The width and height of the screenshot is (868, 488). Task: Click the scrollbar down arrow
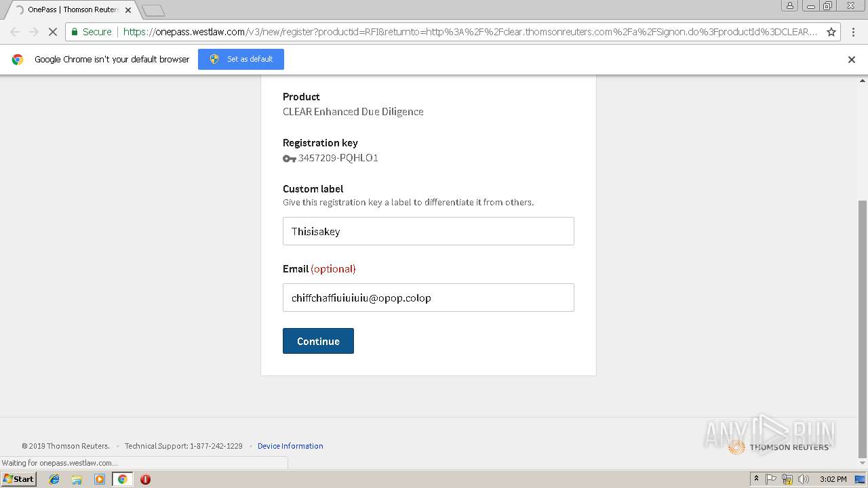click(x=863, y=464)
